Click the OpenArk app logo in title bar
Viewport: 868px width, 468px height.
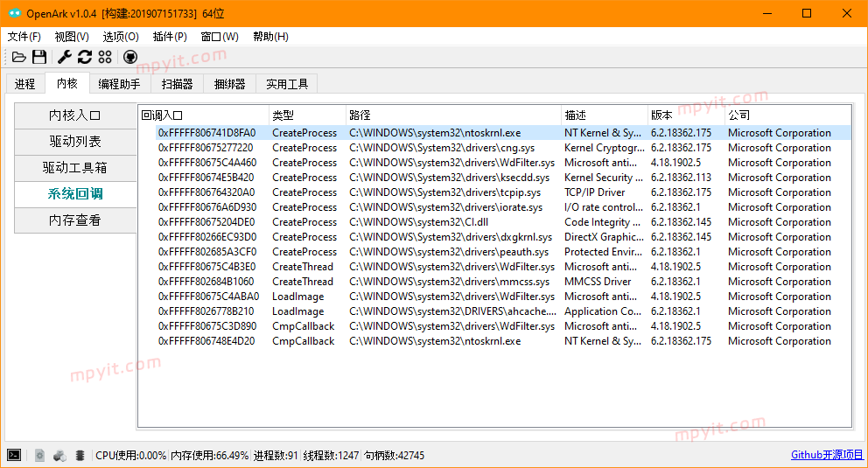[14, 13]
